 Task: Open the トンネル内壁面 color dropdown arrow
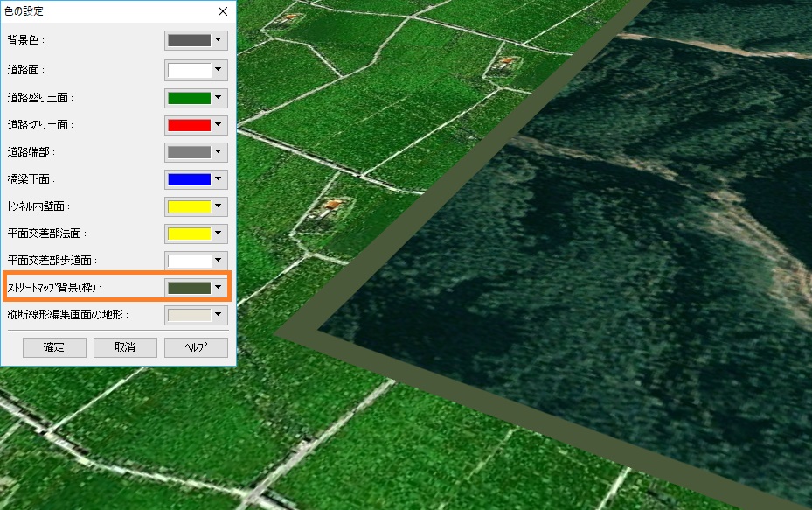point(219,206)
